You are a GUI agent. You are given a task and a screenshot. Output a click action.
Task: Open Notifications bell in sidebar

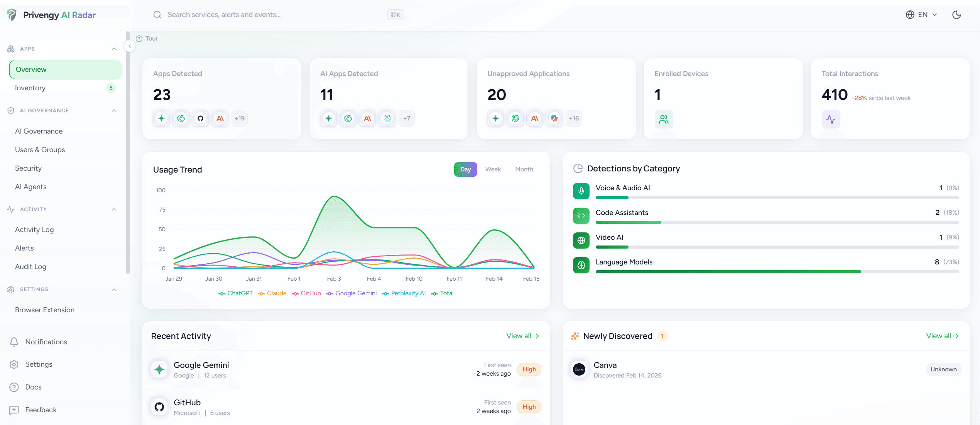point(14,342)
